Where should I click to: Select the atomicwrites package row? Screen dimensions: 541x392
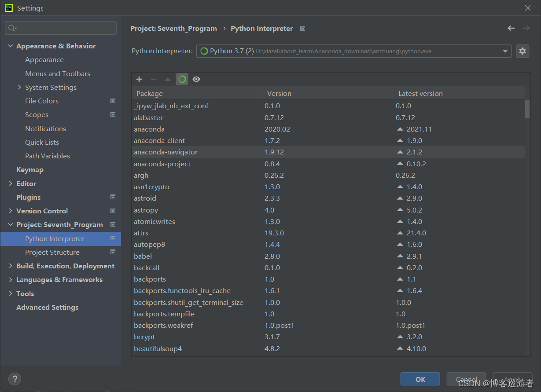328,222
